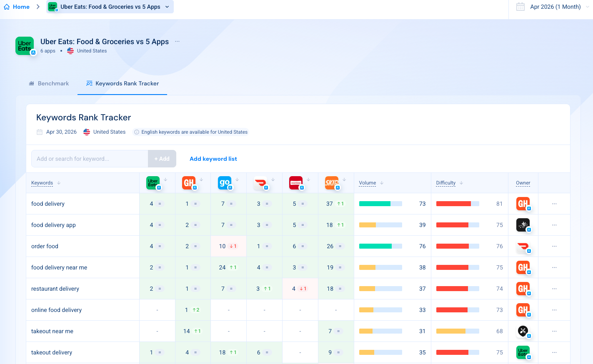This screenshot has width=593, height=364.
Task: Switch to the Benchmark tab
Action: (49, 83)
